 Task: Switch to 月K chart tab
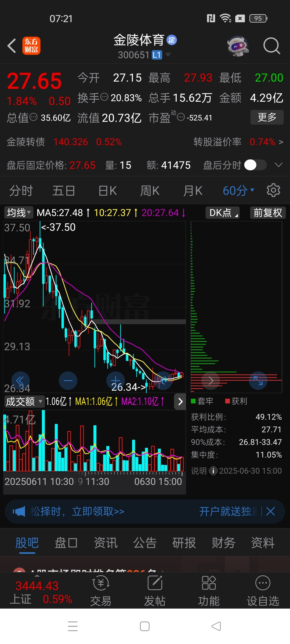click(x=193, y=191)
